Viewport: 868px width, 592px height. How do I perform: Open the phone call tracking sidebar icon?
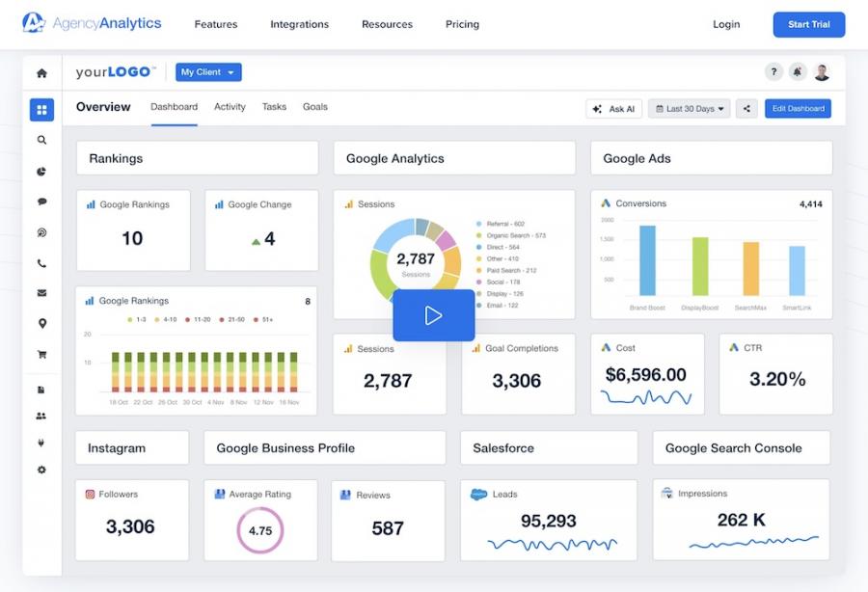[x=41, y=264]
